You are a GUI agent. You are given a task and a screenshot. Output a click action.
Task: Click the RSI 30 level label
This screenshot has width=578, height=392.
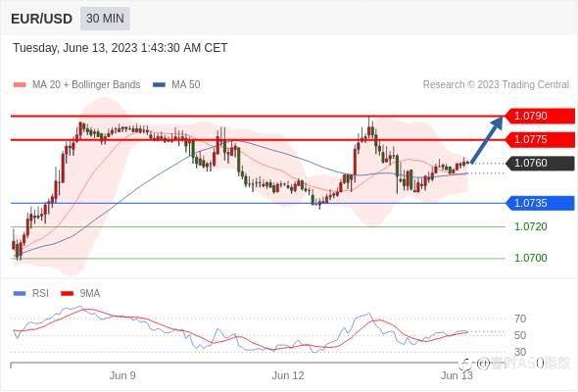click(x=520, y=352)
